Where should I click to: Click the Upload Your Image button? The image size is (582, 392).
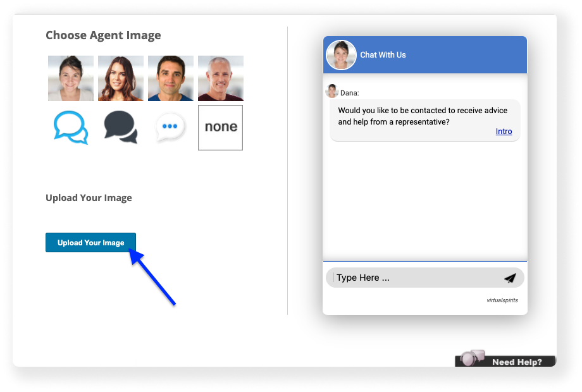point(90,243)
